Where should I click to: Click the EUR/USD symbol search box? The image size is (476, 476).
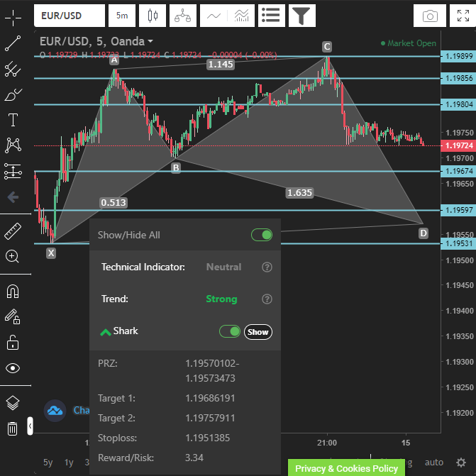tap(70, 16)
